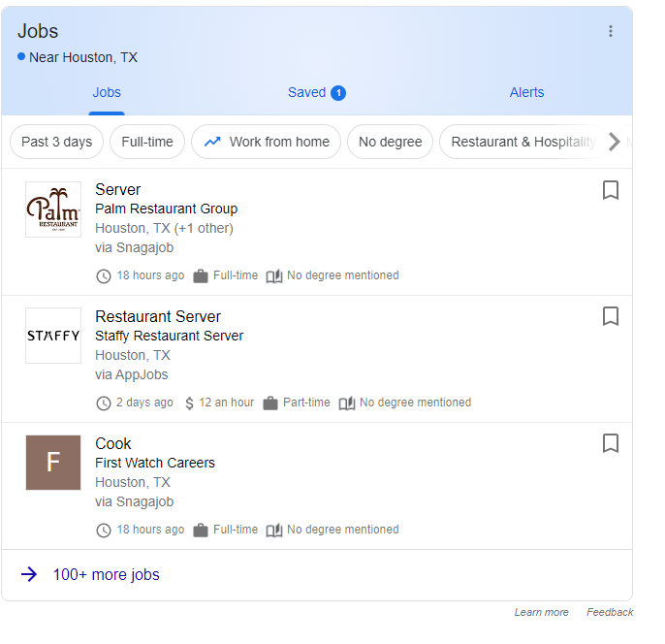The width and height of the screenshot is (665, 644).
Task: Apply the Full-time filter chip
Action: click(x=147, y=142)
